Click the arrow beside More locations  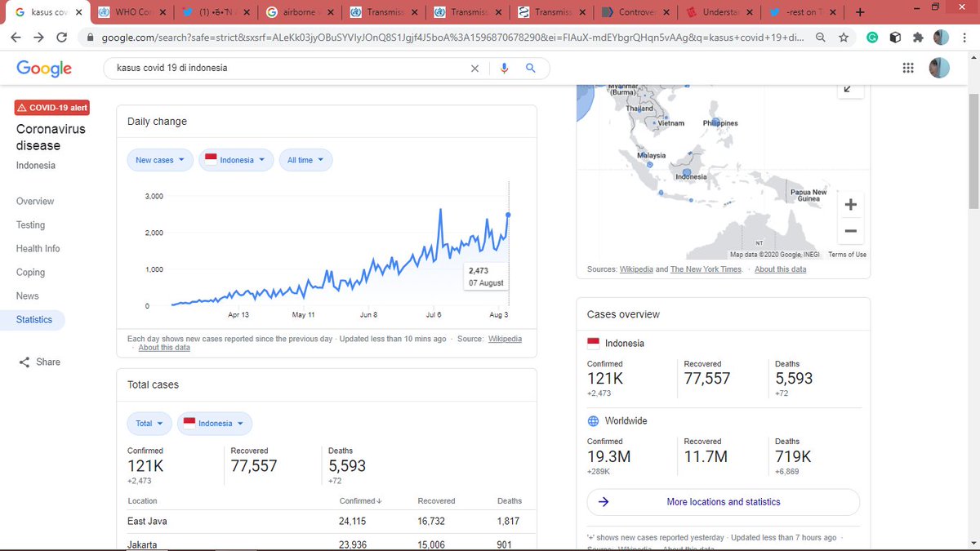604,502
